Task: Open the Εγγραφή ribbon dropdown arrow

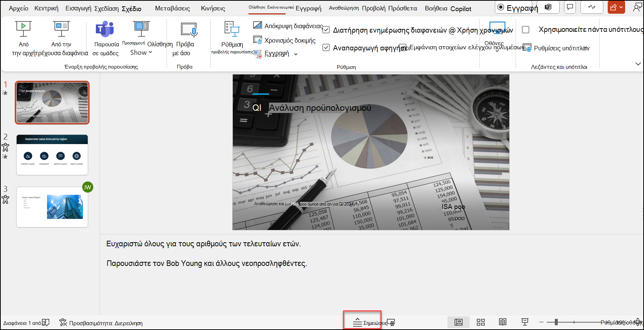Action: pyautogui.click(x=296, y=54)
